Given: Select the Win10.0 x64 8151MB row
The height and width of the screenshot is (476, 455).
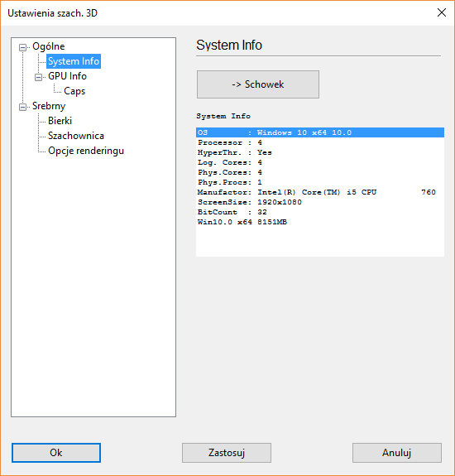Looking at the screenshot, I should click(320, 222).
